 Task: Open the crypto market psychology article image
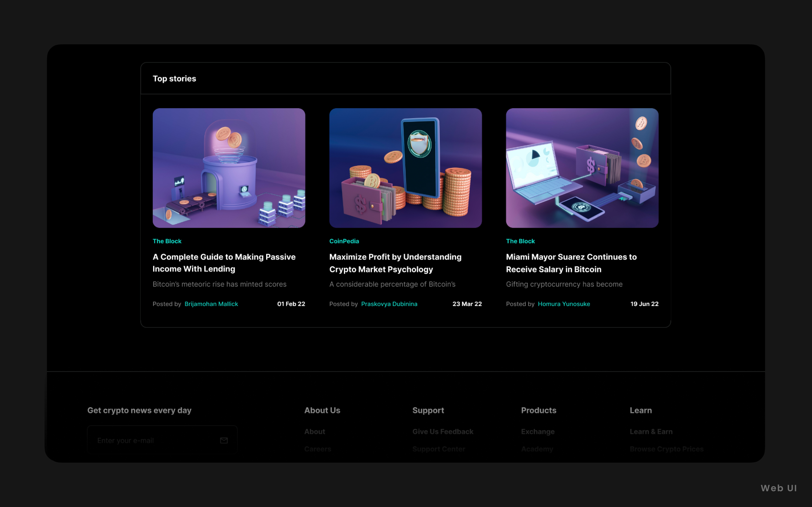click(x=405, y=168)
